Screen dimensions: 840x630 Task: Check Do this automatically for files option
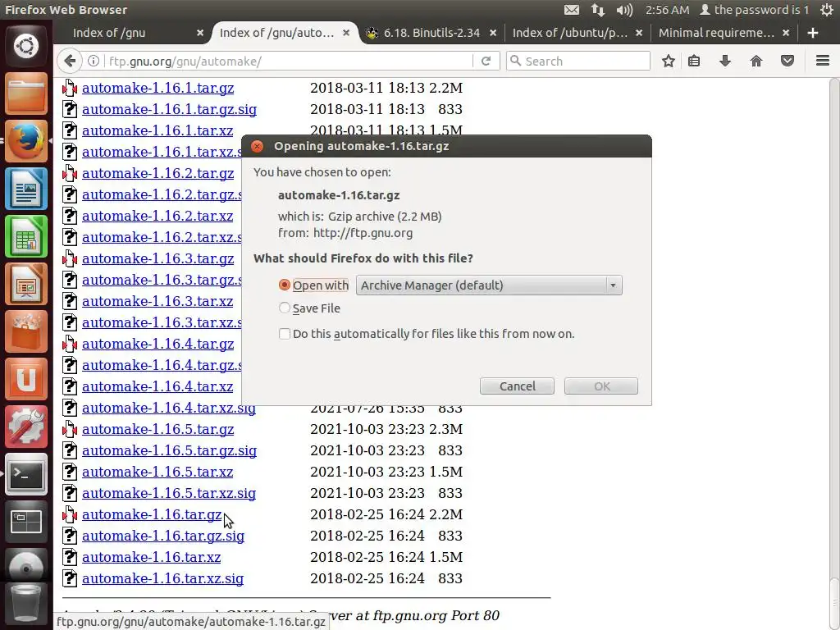click(x=285, y=334)
